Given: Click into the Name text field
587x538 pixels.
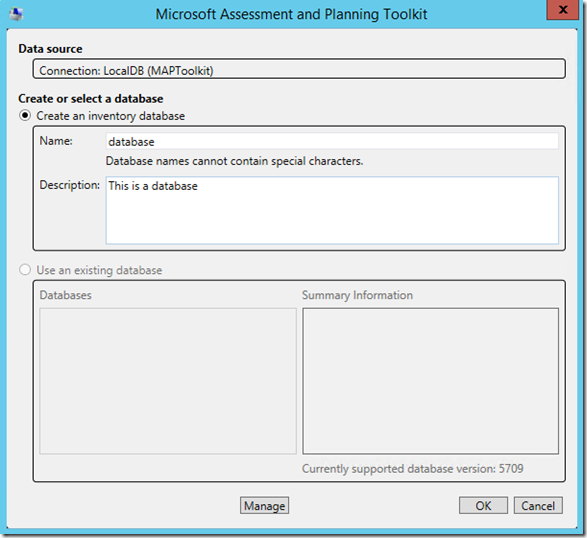Looking at the screenshot, I should pyautogui.click(x=332, y=142).
